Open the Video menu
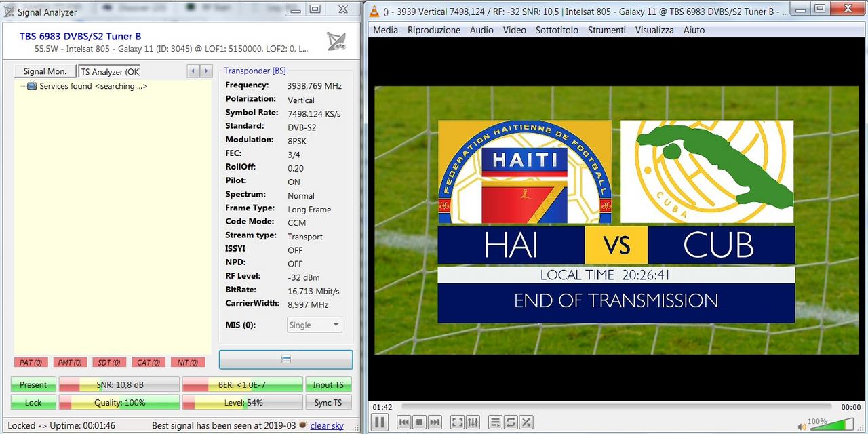Screen dimensions: 868x434 click(x=514, y=30)
